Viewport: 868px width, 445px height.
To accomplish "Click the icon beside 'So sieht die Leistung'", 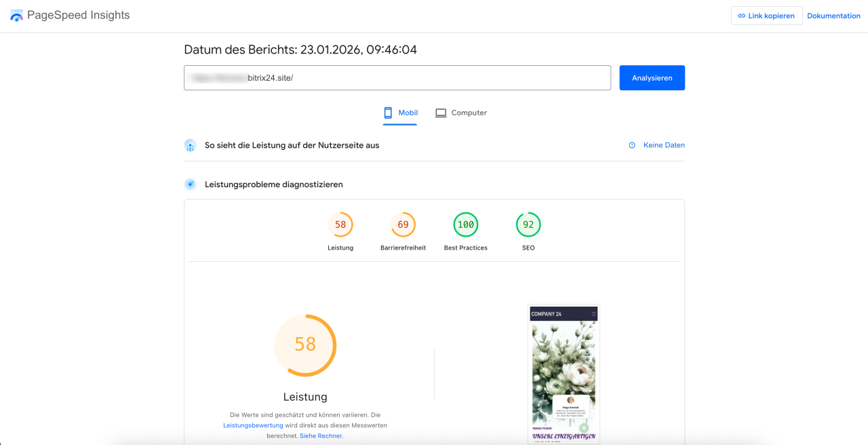I will pos(191,145).
